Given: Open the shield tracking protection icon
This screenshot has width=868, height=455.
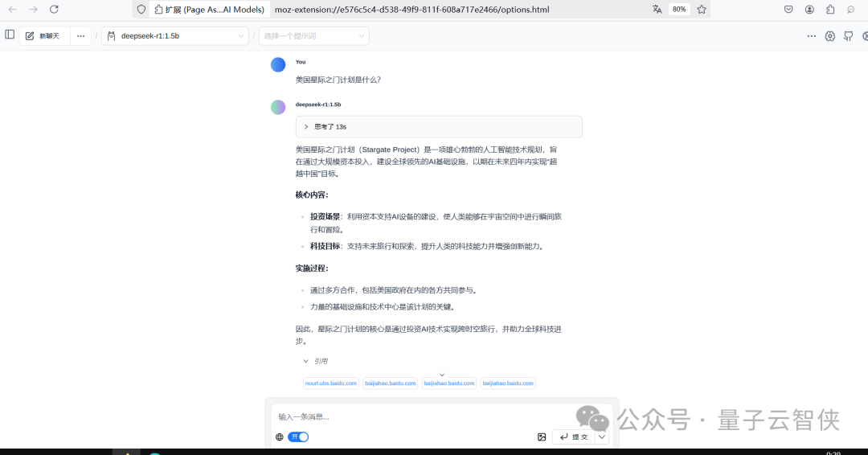Looking at the screenshot, I should (141, 10).
